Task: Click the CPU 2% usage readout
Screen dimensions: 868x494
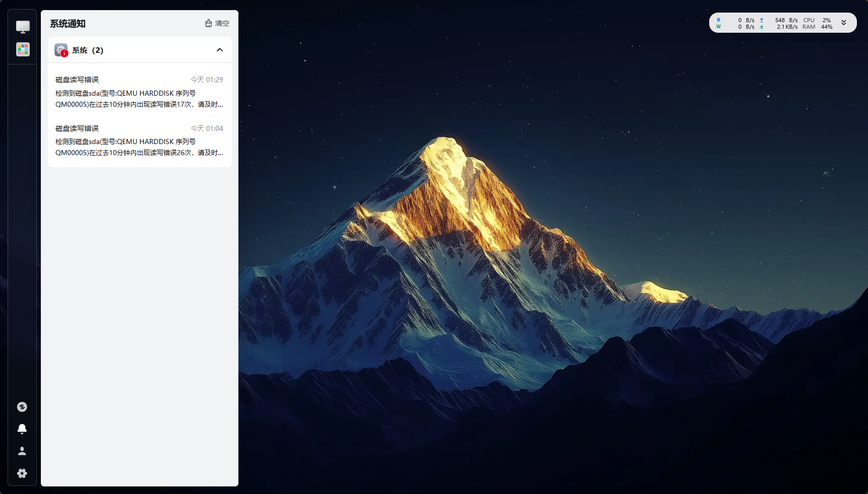Action: click(x=817, y=20)
